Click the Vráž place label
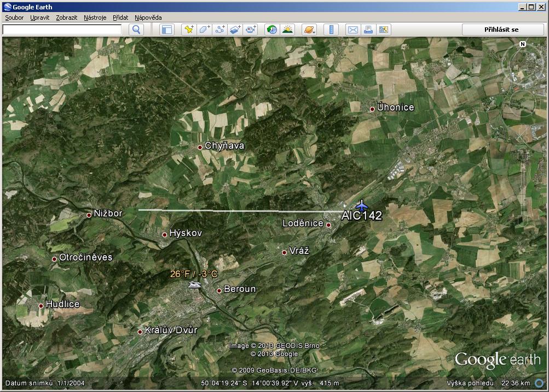 [299, 251]
